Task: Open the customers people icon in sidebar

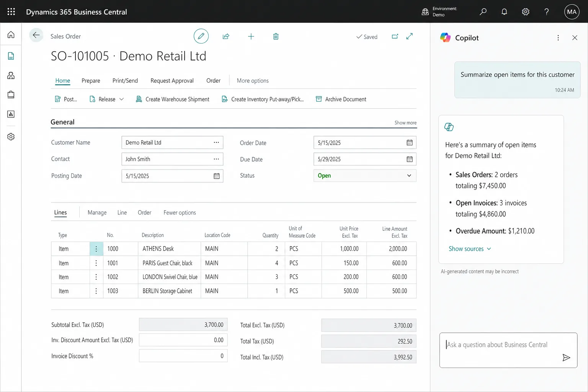Action: pos(11,75)
